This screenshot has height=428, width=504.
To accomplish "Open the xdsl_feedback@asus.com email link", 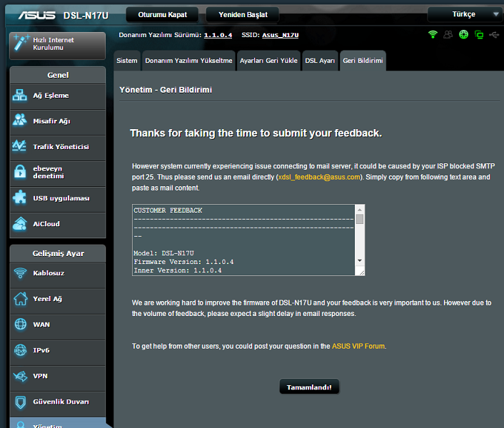I will tap(319, 177).
